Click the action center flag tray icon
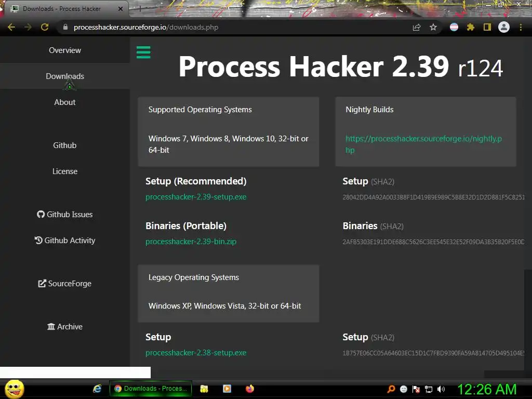The image size is (532, 399). coord(416,389)
